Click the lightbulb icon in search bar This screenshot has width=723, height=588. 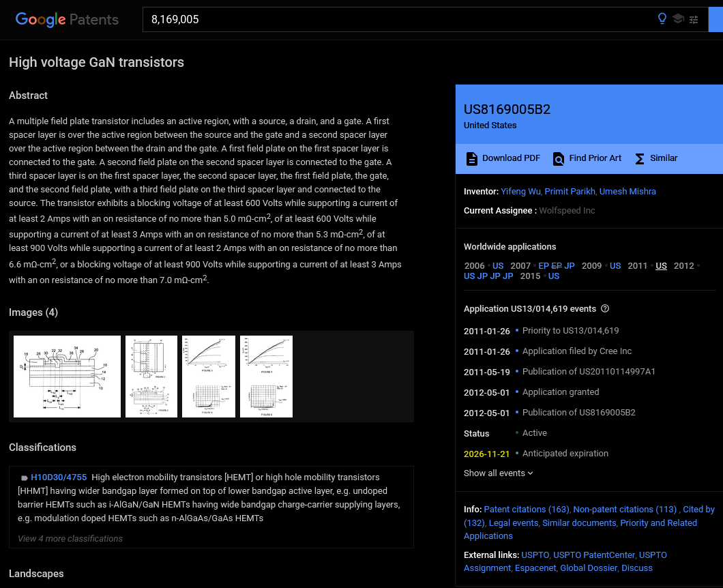coord(662,19)
